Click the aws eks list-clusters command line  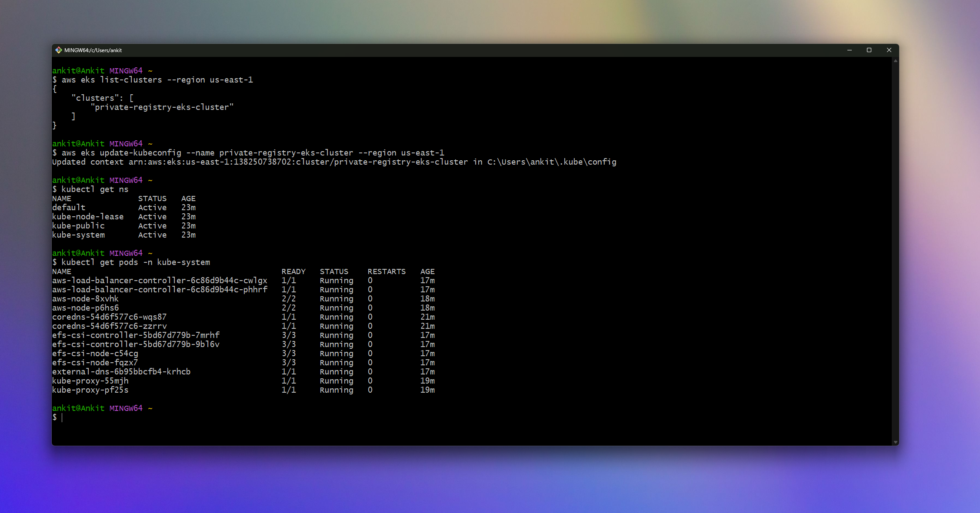(x=153, y=80)
